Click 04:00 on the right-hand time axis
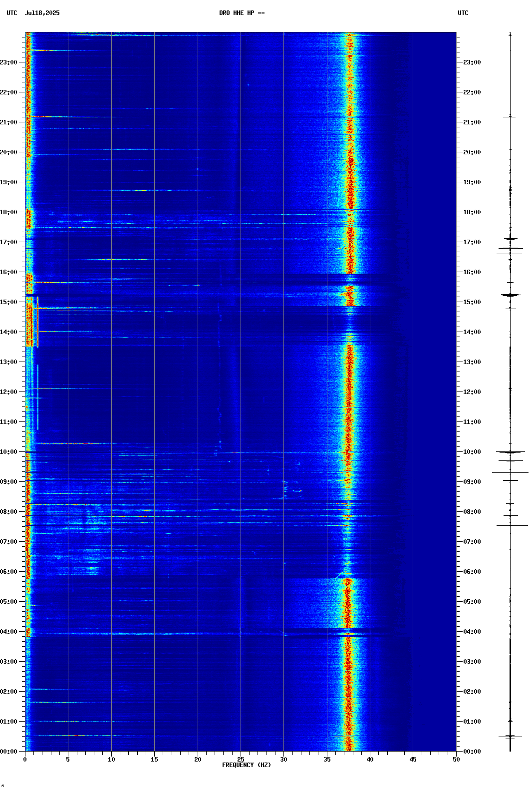Screen dimensions: 532x791 click(x=472, y=632)
